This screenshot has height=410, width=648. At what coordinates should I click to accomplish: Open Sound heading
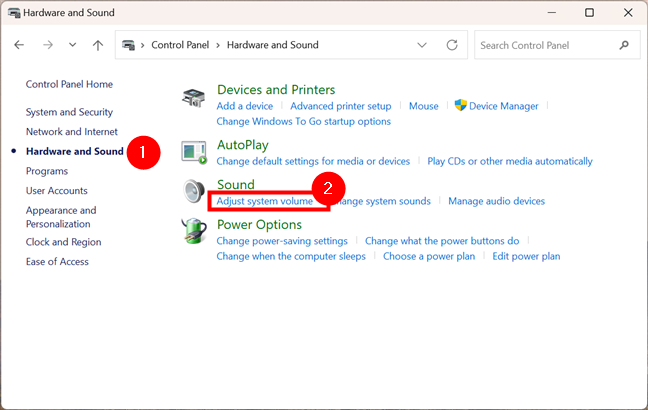click(x=236, y=184)
